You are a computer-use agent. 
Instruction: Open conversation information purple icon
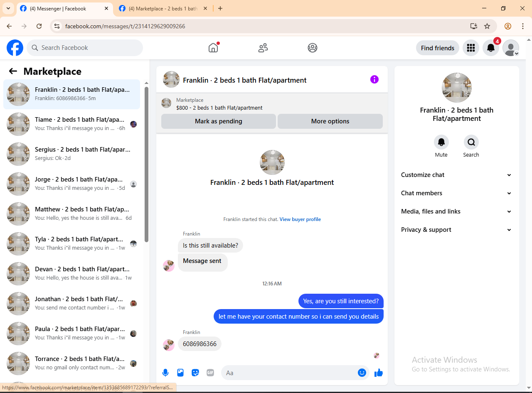point(374,79)
